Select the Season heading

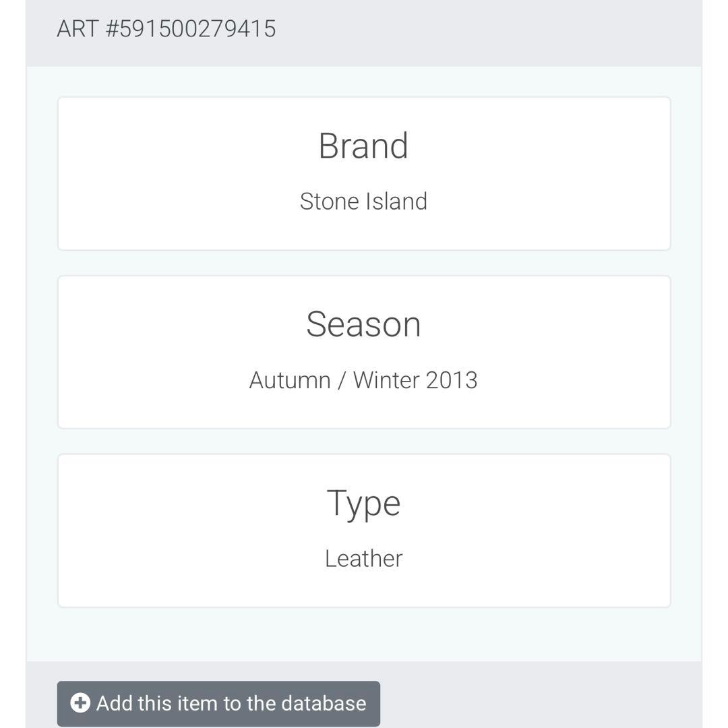click(363, 324)
